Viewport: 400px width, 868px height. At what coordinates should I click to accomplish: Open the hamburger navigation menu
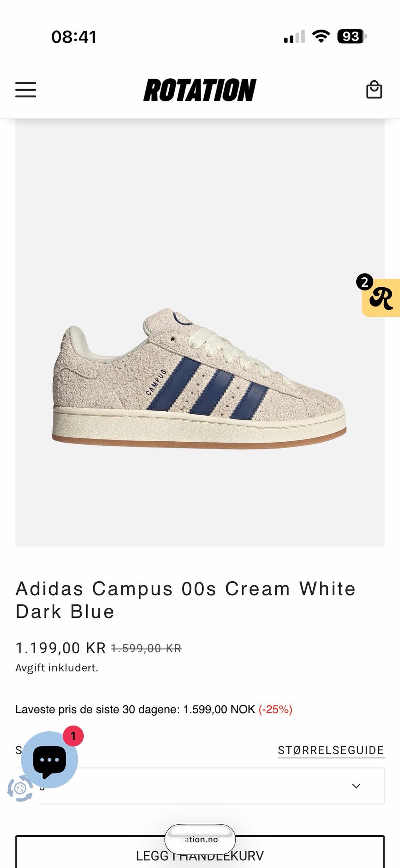(26, 90)
